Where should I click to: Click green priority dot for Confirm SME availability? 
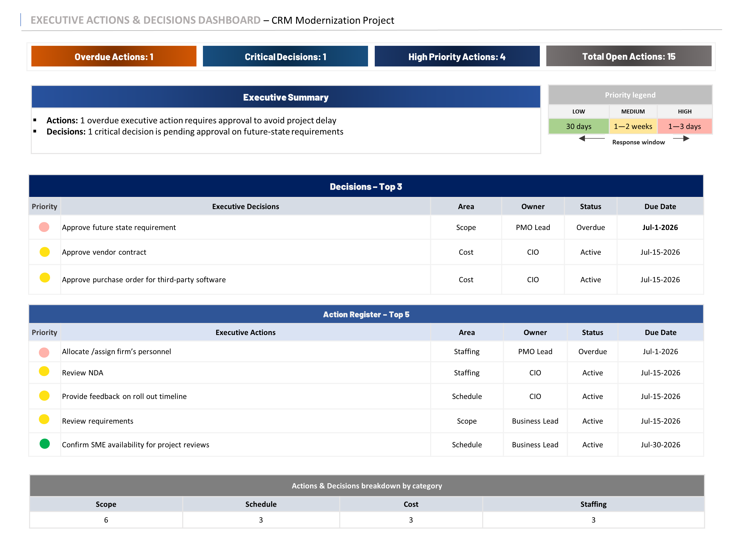(x=45, y=444)
